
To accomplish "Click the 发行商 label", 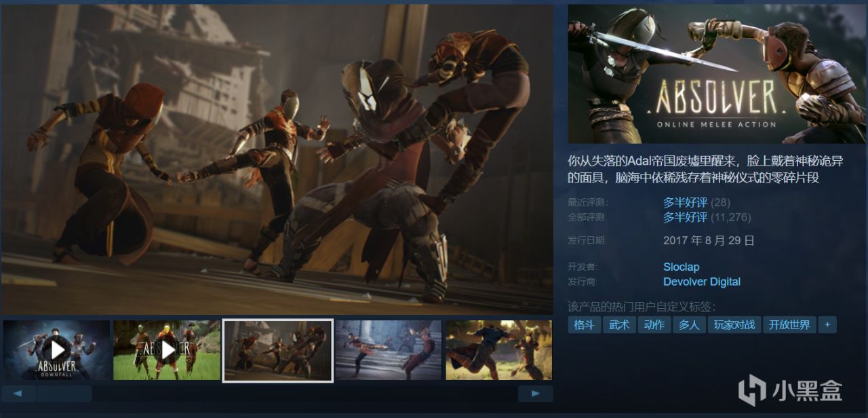I will (583, 282).
